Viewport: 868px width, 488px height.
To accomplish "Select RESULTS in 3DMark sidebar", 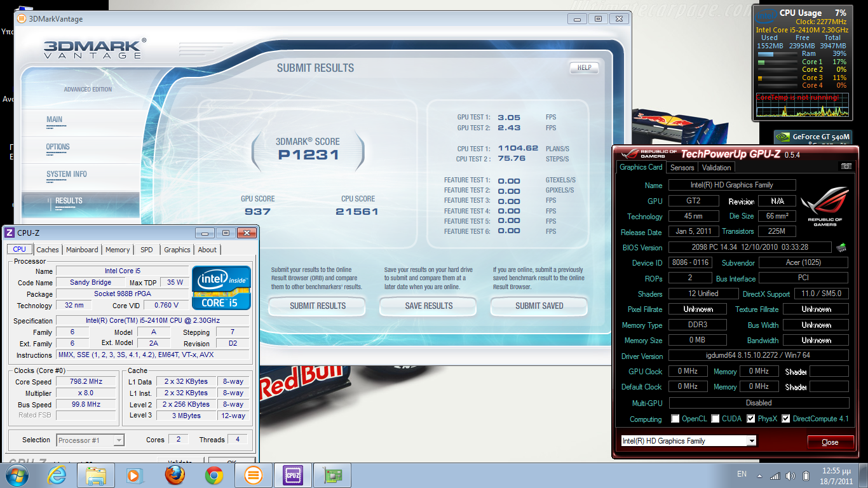I will 80,204.
